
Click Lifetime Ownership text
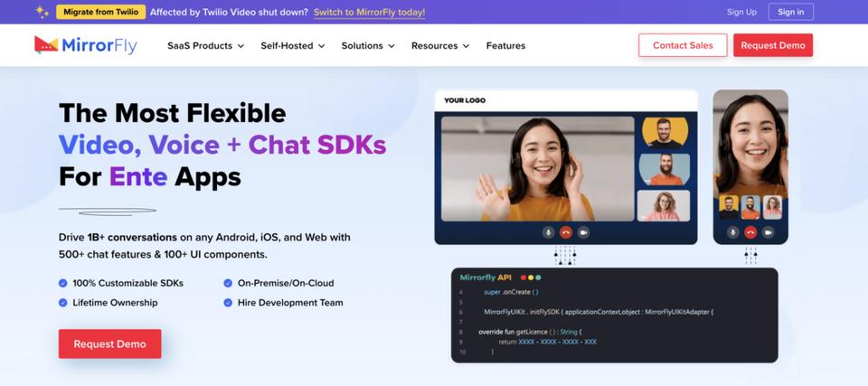coord(115,302)
